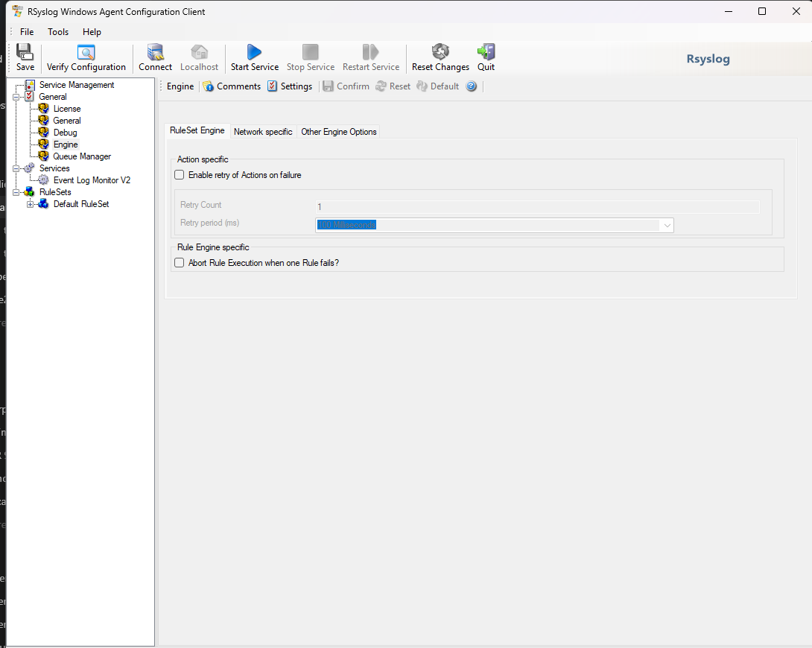812x648 pixels.
Task: Click the Reset Changes icon
Action: (440, 51)
